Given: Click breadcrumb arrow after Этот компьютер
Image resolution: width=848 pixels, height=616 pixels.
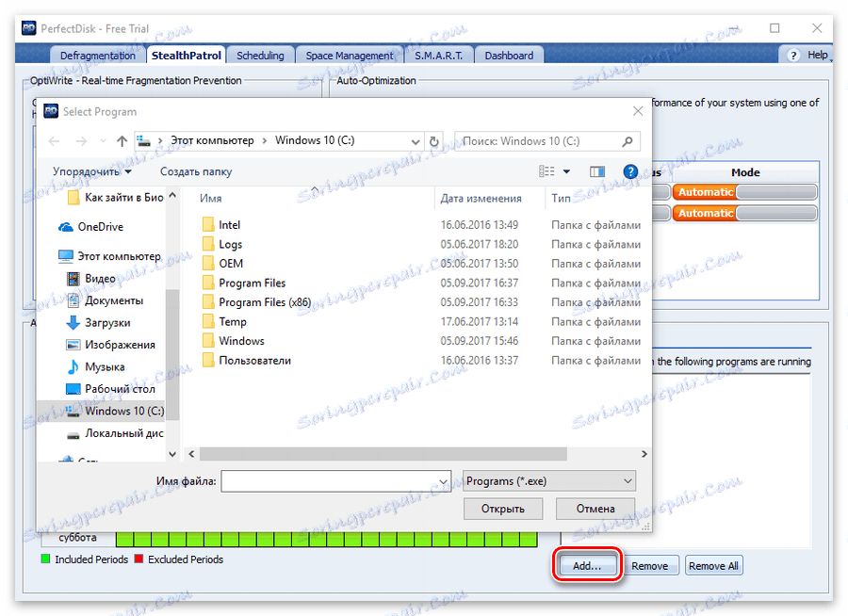Looking at the screenshot, I should pyautogui.click(x=265, y=140).
